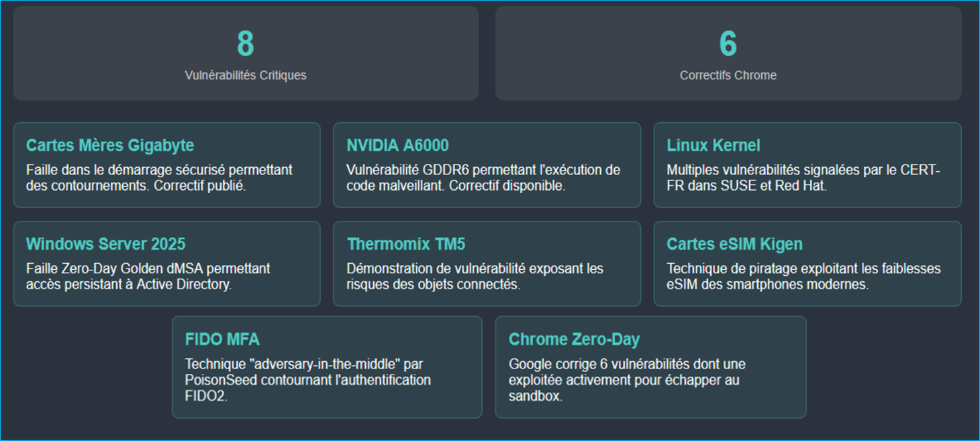Image resolution: width=980 pixels, height=441 pixels.
Task: Click the Golden dMSA Zero-Day description
Action: (148, 277)
